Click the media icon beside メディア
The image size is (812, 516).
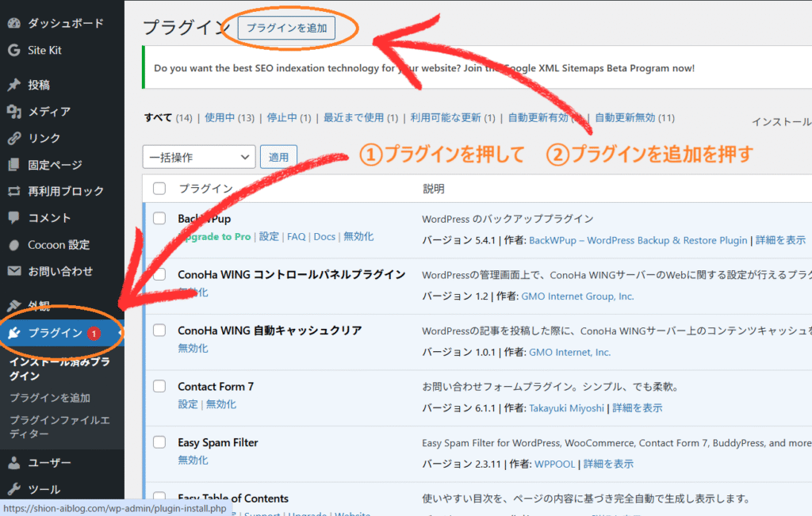14,111
